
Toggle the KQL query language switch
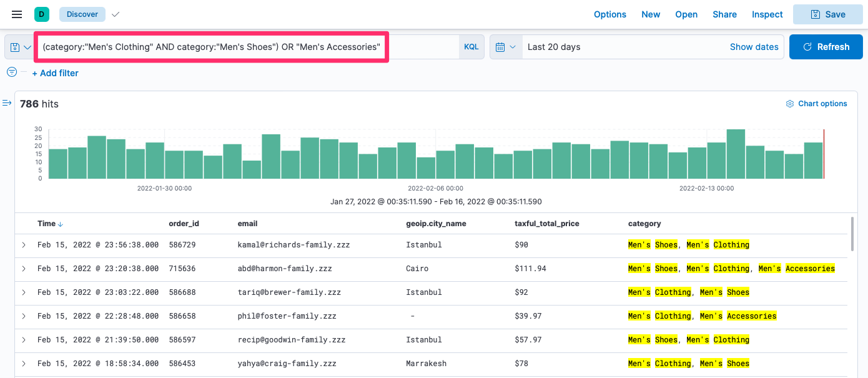[x=471, y=47]
